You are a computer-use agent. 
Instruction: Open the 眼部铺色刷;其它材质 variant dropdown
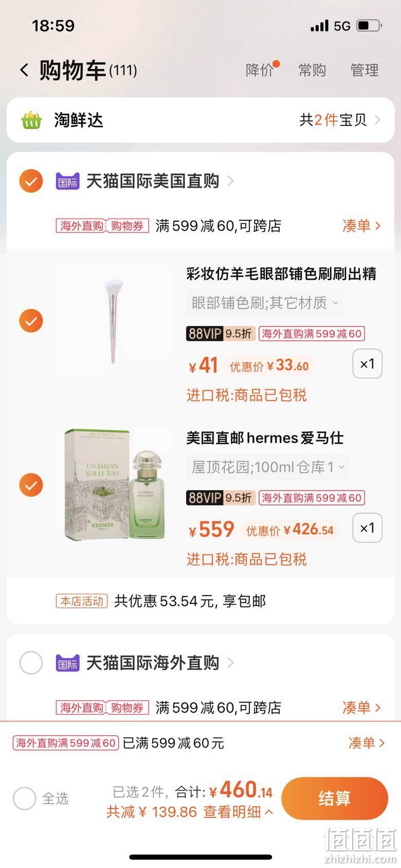pos(265,303)
